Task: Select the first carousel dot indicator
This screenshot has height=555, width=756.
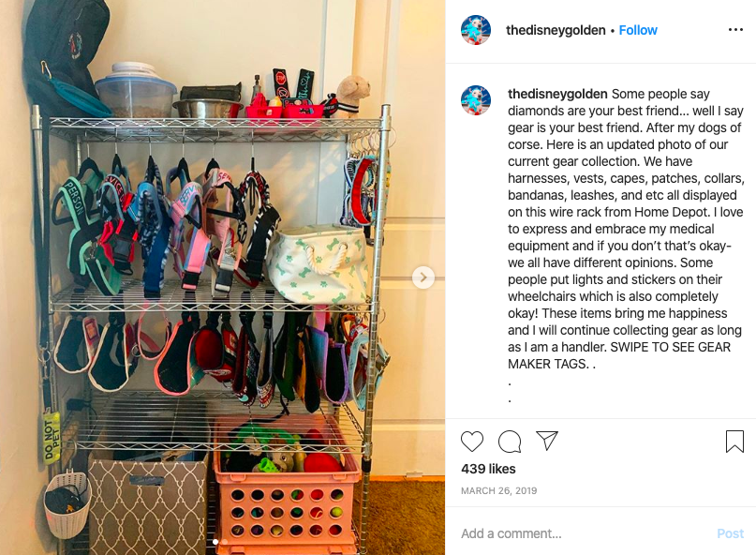Action: click(x=215, y=542)
